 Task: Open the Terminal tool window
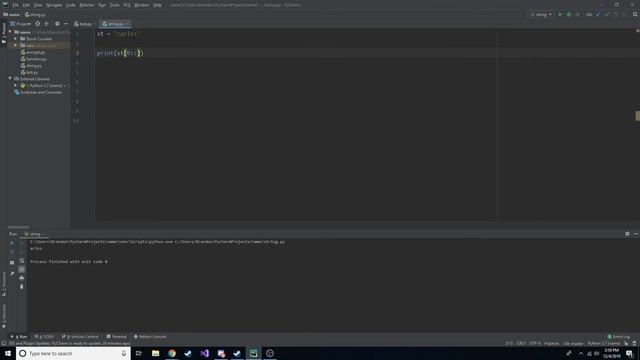116,337
